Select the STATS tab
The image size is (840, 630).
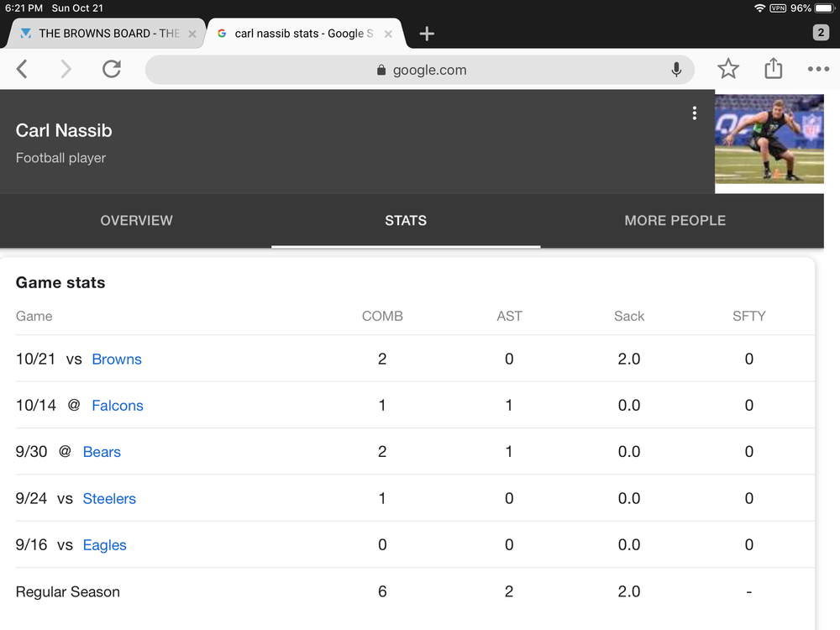(406, 221)
